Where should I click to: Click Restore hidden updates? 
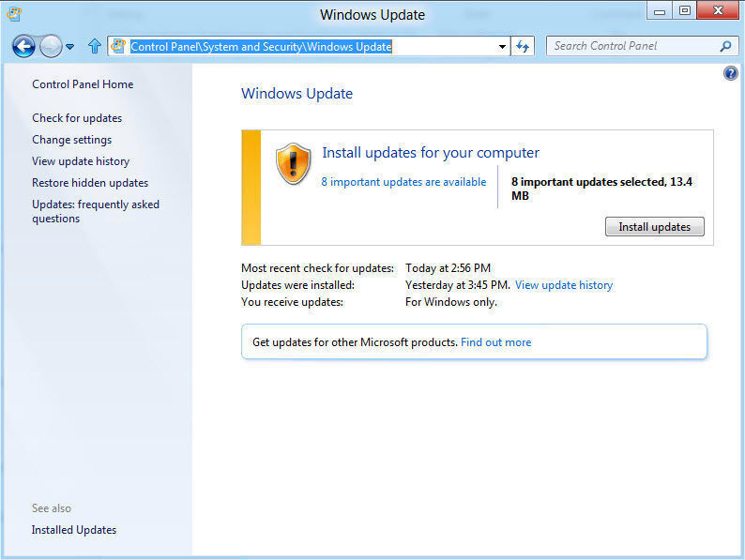pos(90,182)
